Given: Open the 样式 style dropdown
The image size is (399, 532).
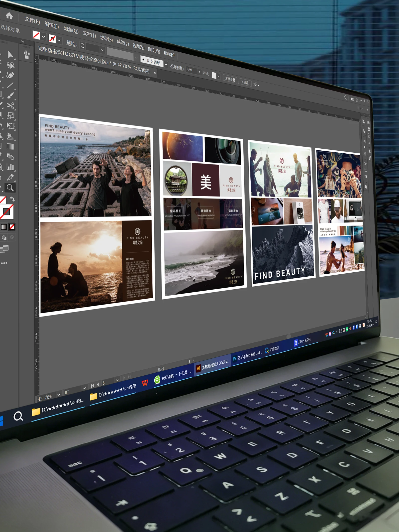Looking at the screenshot, I should coord(218,76).
